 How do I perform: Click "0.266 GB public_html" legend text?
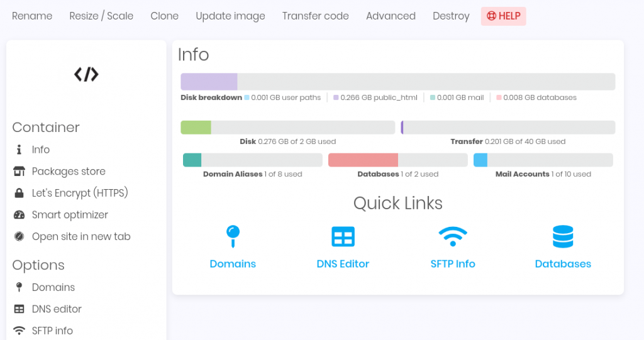379,98
